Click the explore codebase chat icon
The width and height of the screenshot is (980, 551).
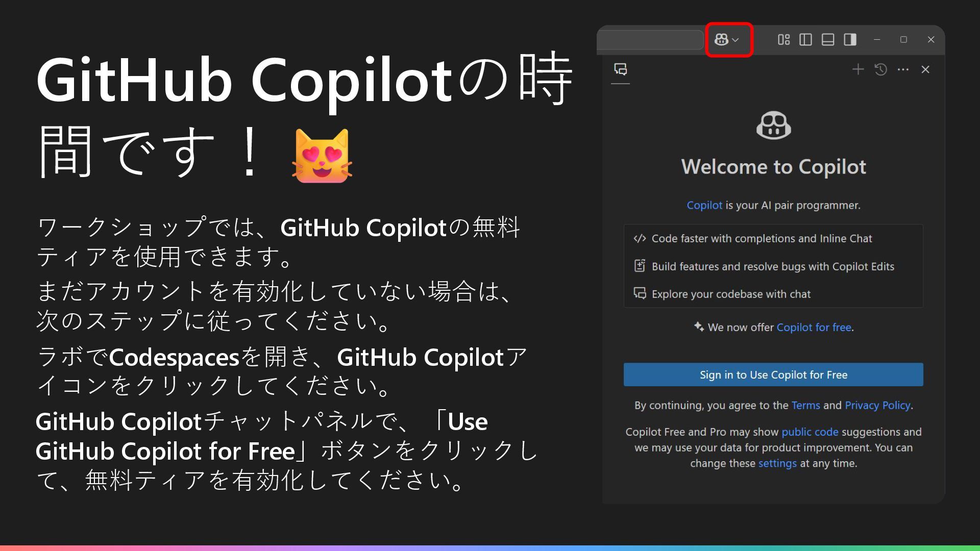click(640, 293)
